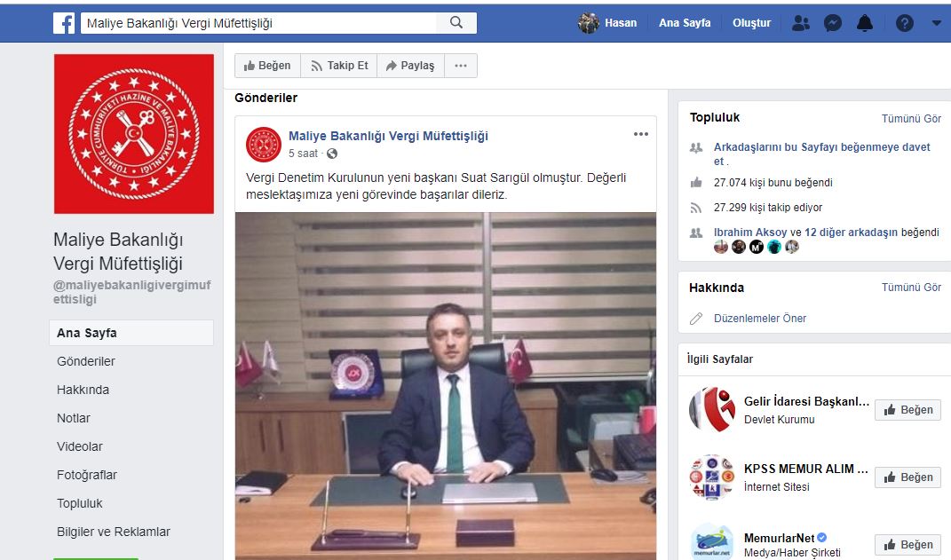This screenshot has height=560, width=951.
Task: Open the notifications bell icon
Action: 864,22
